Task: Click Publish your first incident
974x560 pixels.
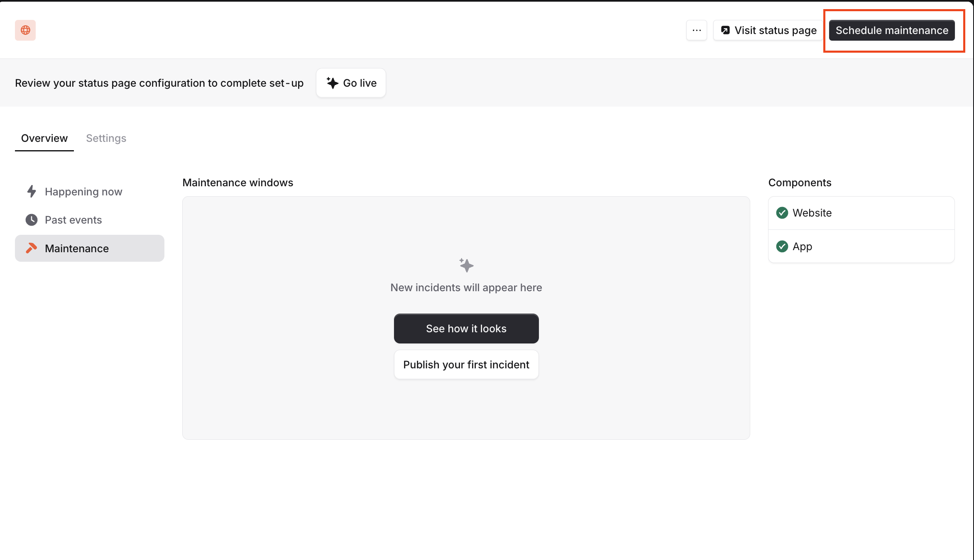Action: tap(466, 365)
